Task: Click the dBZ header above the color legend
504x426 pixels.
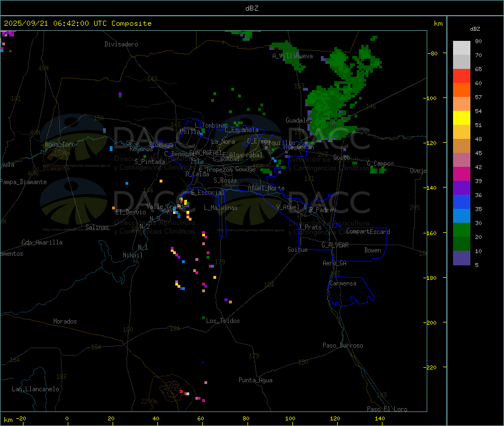Action: click(475, 29)
